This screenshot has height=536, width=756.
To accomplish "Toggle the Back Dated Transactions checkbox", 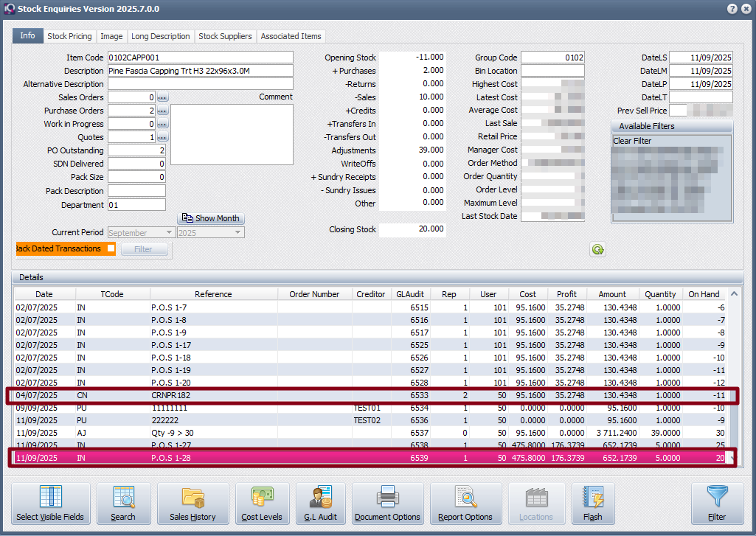I will (x=111, y=248).
